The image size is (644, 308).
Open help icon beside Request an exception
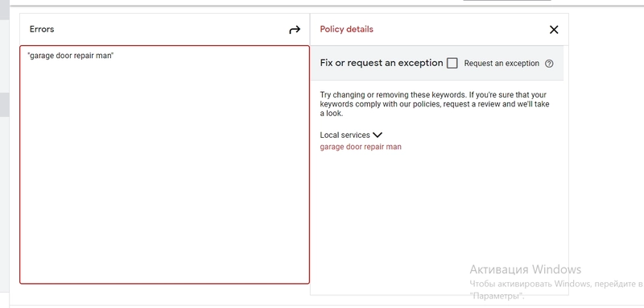(x=549, y=64)
